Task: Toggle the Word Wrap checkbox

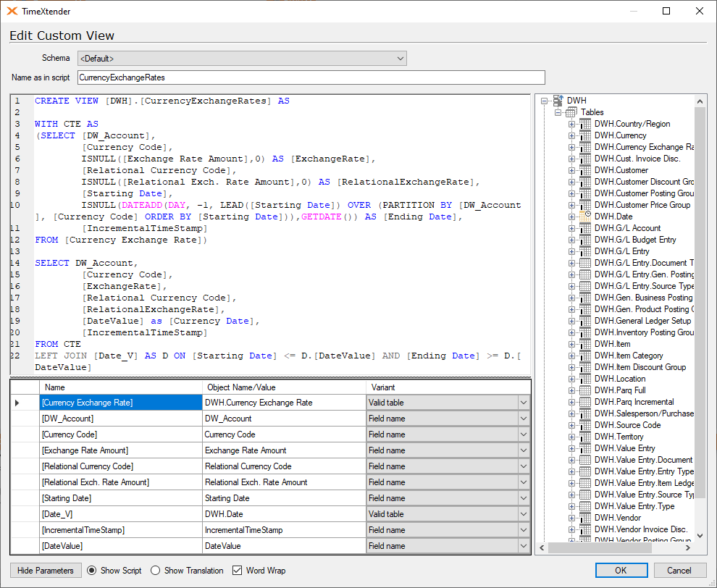Action: click(x=237, y=570)
